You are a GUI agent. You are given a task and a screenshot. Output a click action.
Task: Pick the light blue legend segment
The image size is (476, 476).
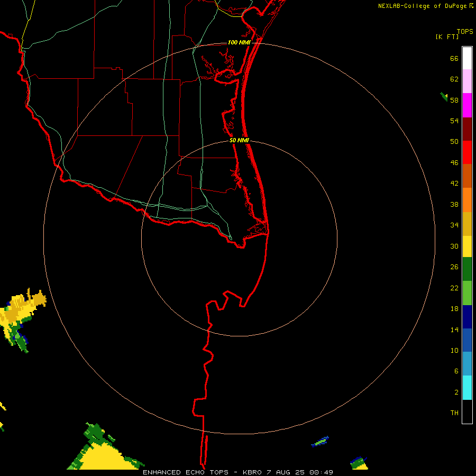(x=467, y=364)
